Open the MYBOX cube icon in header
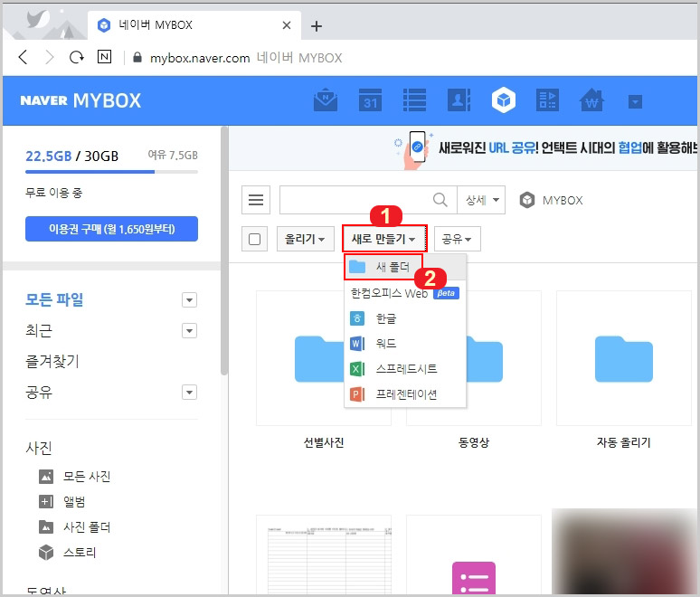 504,100
